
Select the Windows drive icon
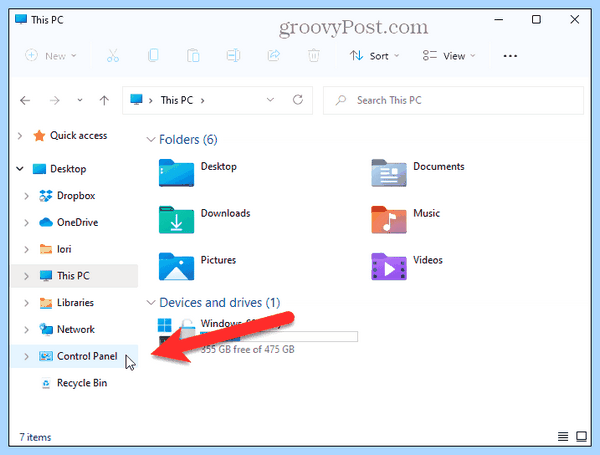(176, 333)
